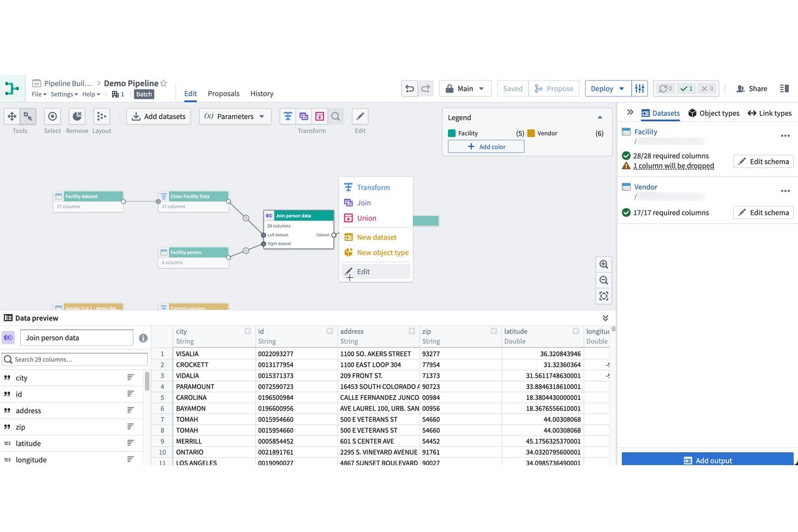The width and height of the screenshot is (798, 532).
Task: Open the city column header dropdown
Action: pos(247,331)
